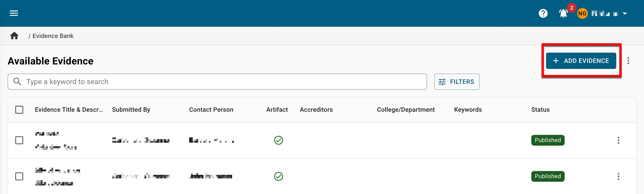Open second evidence row's action menu
Viewport: 644px width, 194px height.
[618, 176]
